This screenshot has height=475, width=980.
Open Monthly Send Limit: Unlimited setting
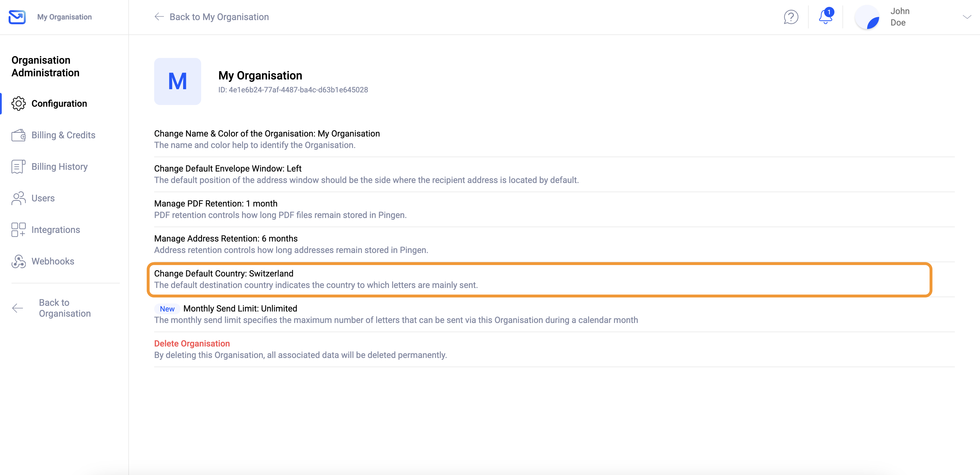click(554, 315)
